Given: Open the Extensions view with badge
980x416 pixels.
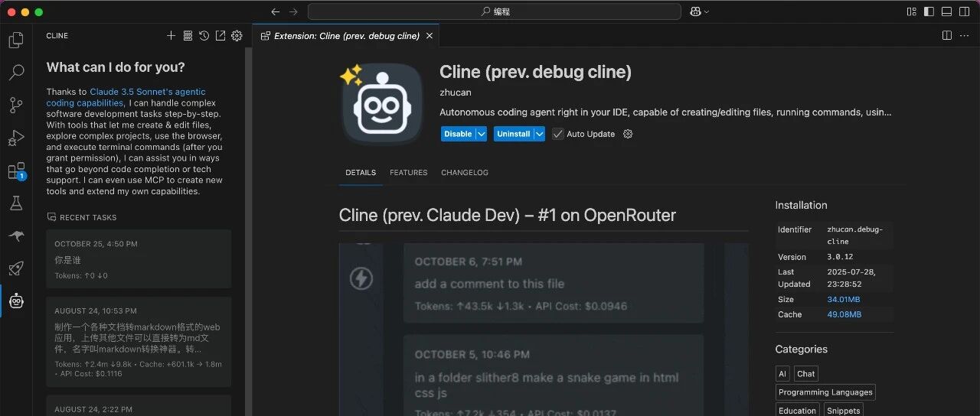Looking at the screenshot, I should pyautogui.click(x=16, y=171).
